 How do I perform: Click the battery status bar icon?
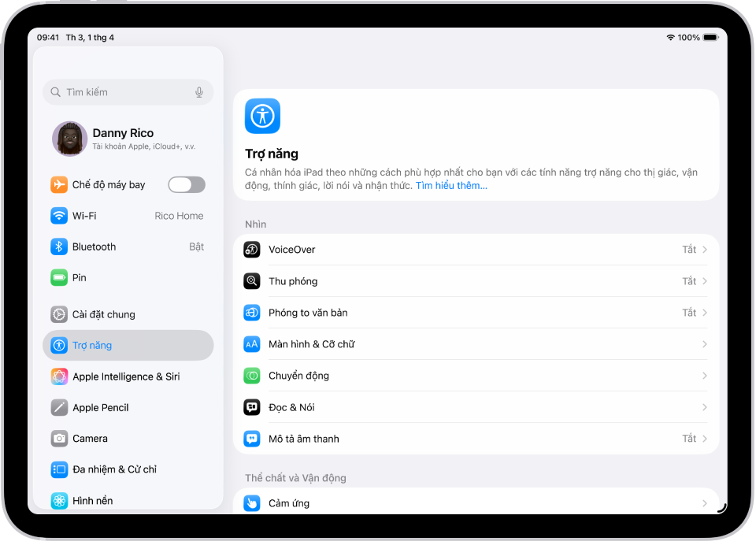(x=710, y=38)
